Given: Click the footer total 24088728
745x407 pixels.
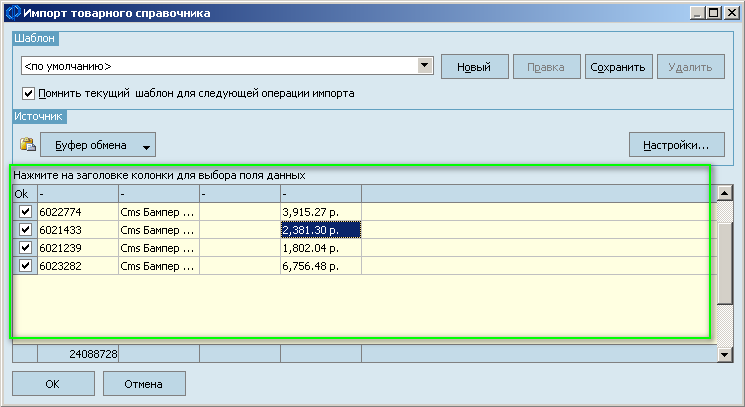Looking at the screenshot, I should click(x=78, y=354).
